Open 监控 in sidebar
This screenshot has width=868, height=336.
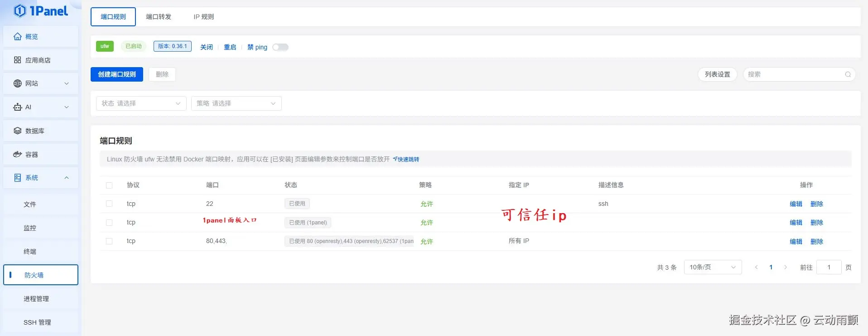pyautogui.click(x=41, y=228)
